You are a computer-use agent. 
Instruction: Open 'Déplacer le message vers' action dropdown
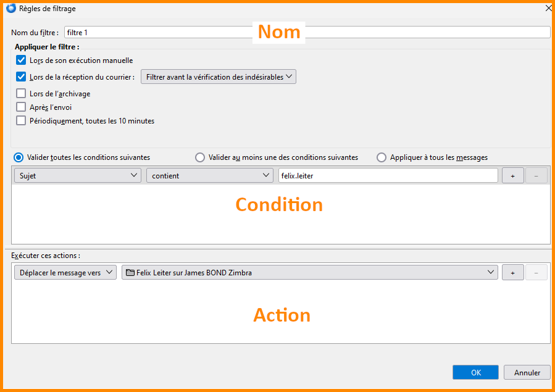tap(65, 273)
